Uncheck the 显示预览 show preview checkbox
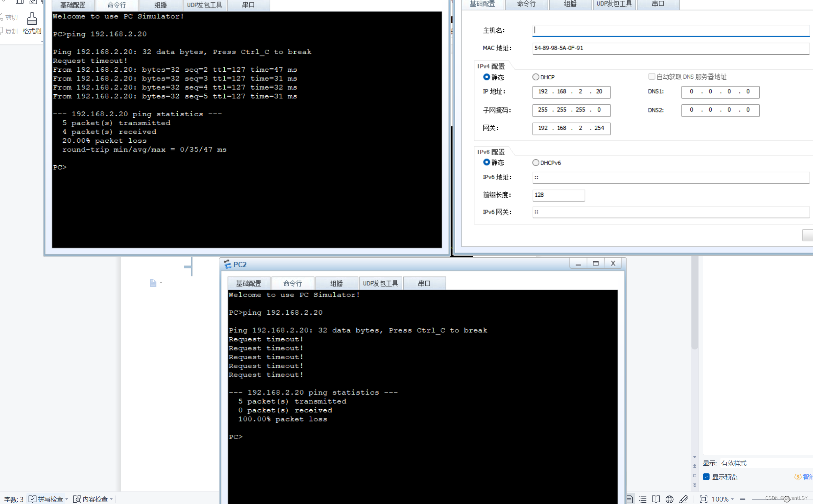This screenshot has width=813, height=504. pyautogui.click(x=706, y=477)
